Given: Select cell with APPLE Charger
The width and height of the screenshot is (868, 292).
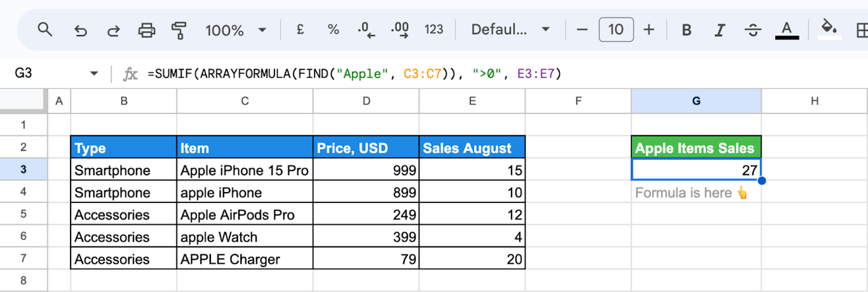Looking at the screenshot, I should click(245, 259).
